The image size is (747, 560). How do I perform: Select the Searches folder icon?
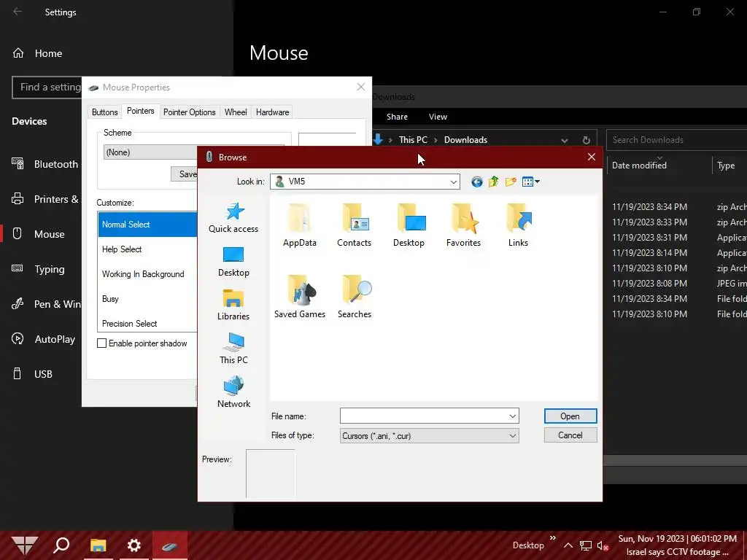(x=355, y=296)
